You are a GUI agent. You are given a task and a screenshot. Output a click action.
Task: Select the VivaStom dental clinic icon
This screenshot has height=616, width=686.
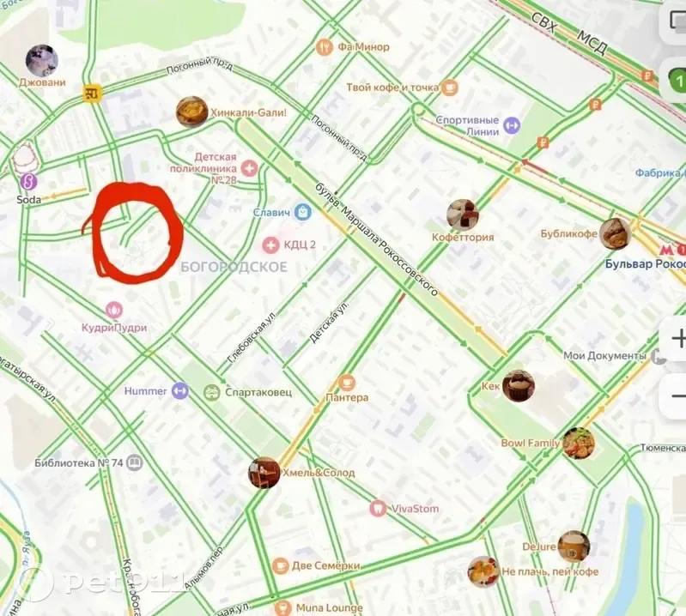(x=378, y=509)
